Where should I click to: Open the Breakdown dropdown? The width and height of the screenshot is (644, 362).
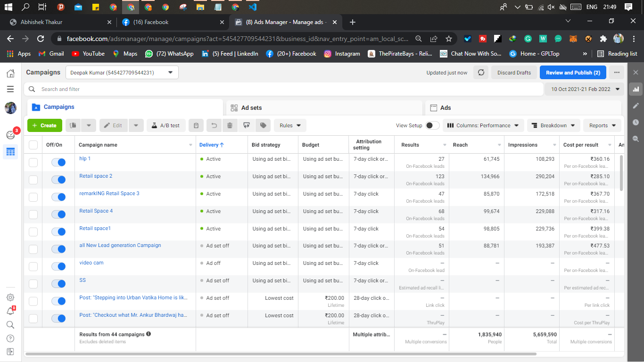click(553, 125)
